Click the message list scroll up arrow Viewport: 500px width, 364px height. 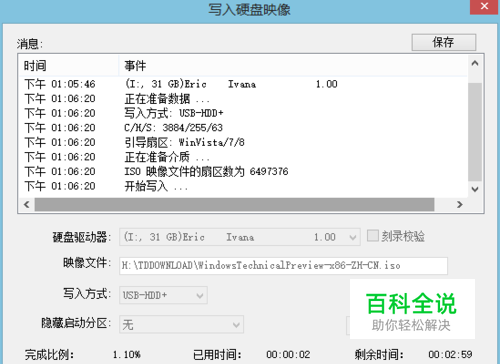click(475, 63)
